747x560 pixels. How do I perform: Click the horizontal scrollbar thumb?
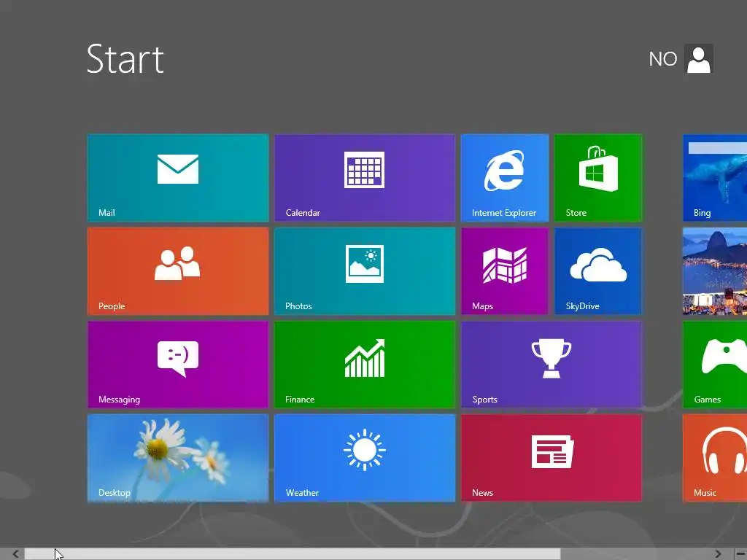click(x=293, y=554)
